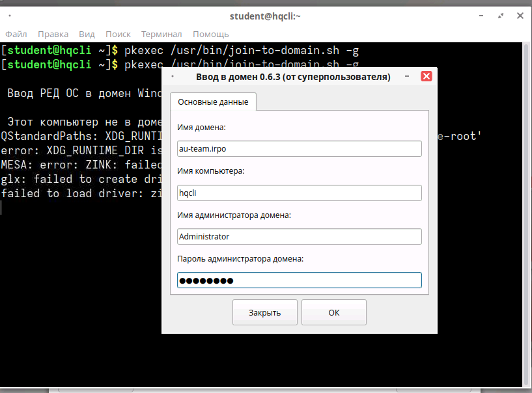This screenshot has height=393, width=532.
Task: Open the Поиск menu
Action: [x=118, y=34]
